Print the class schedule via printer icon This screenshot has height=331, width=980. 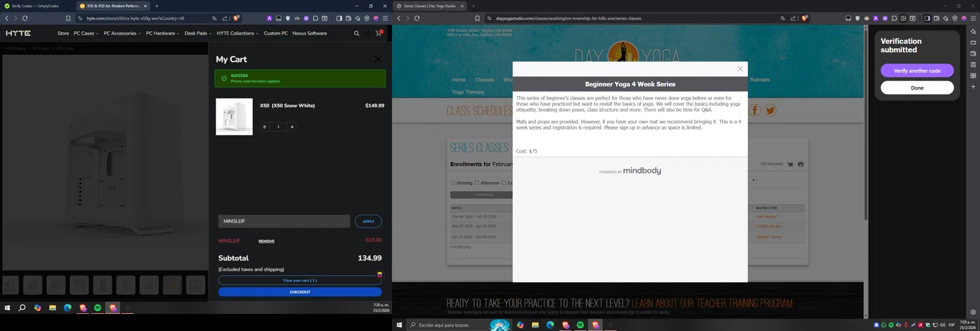801,164
